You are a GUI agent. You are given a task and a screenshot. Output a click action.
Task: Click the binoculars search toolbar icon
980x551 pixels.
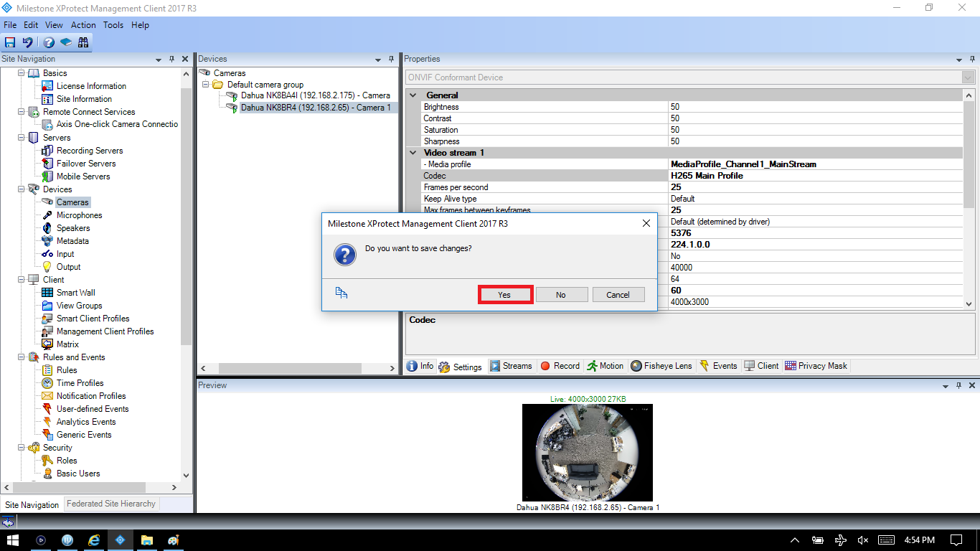pos(83,42)
